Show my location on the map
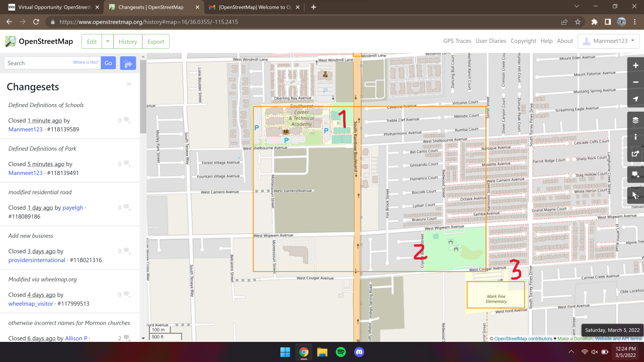The width and height of the screenshot is (644, 362). click(635, 99)
